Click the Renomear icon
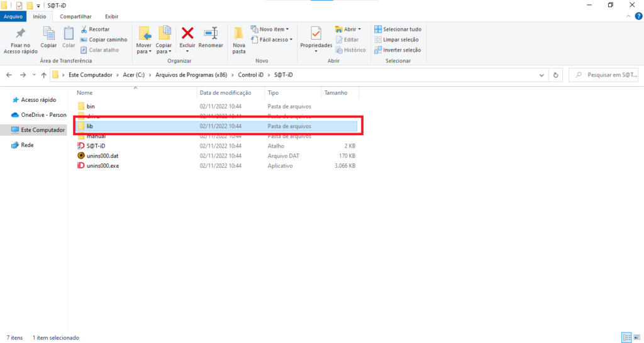The image size is (644, 343). click(211, 33)
